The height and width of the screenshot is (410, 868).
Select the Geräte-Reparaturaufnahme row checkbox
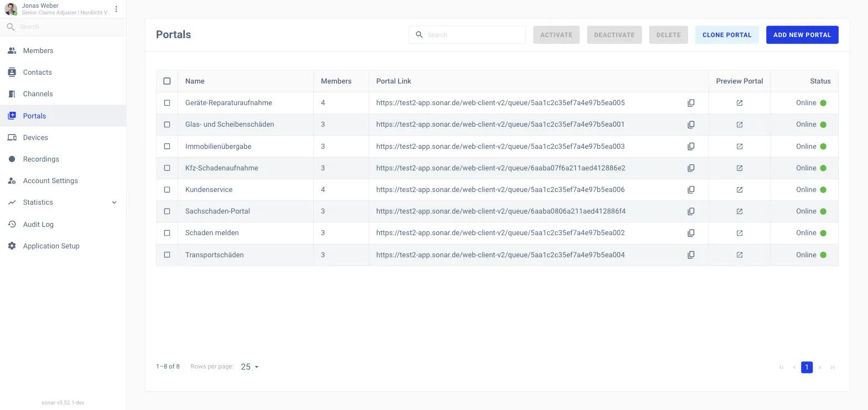coord(167,103)
